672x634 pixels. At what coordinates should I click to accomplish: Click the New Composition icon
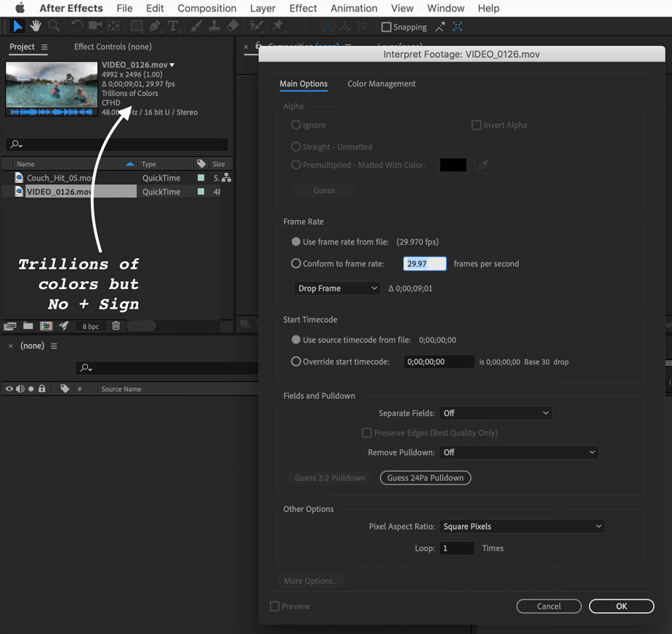(46, 326)
